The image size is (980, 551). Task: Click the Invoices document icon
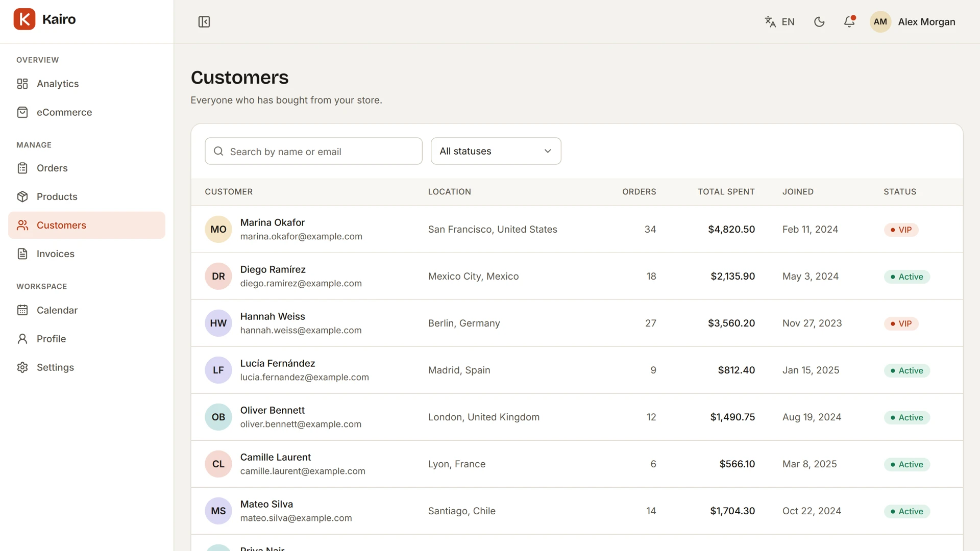(22, 254)
